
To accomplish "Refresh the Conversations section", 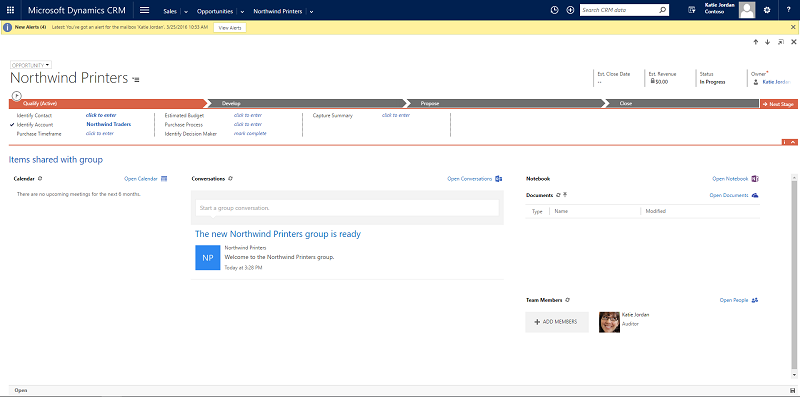I will pos(231,179).
